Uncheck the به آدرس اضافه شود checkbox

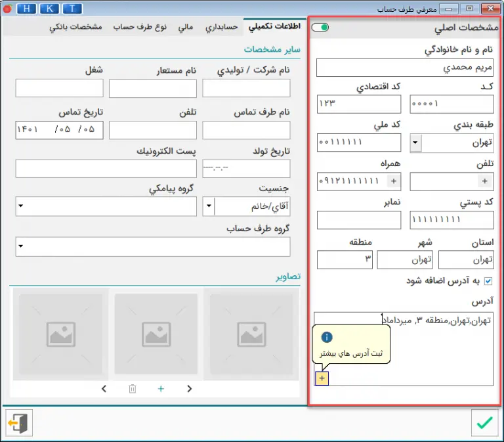tap(487, 281)
